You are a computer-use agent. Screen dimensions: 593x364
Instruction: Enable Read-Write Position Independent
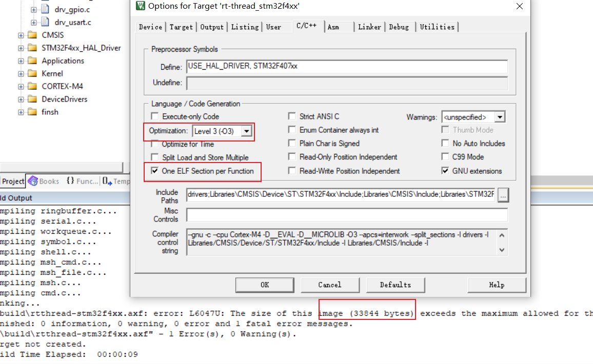click(291, 171)
